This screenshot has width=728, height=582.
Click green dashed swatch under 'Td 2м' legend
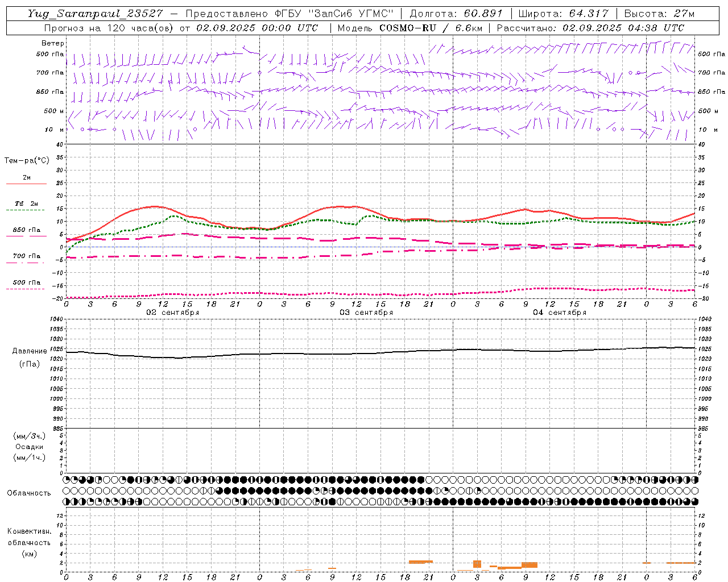coord(25,210)
